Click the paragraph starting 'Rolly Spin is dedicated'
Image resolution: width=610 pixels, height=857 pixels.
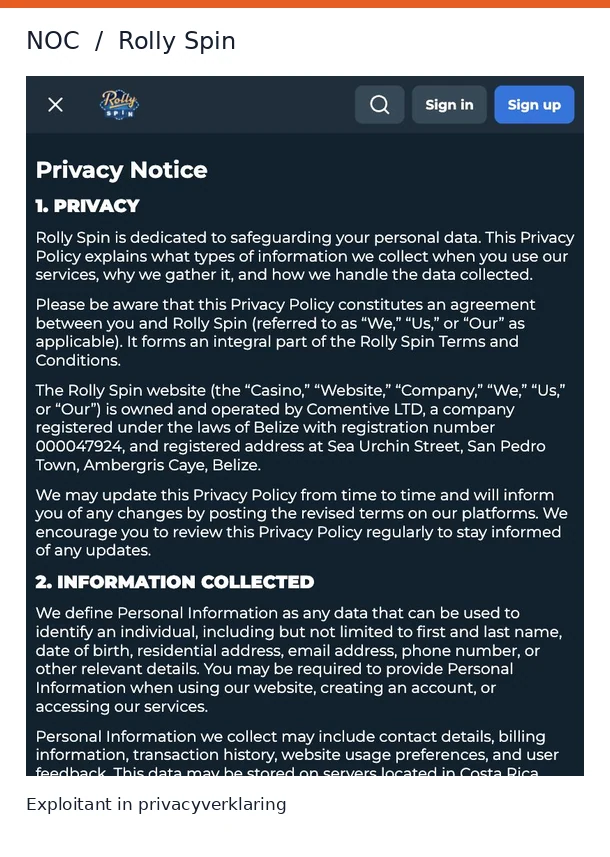pyautogui.click(x=305, y=256)
